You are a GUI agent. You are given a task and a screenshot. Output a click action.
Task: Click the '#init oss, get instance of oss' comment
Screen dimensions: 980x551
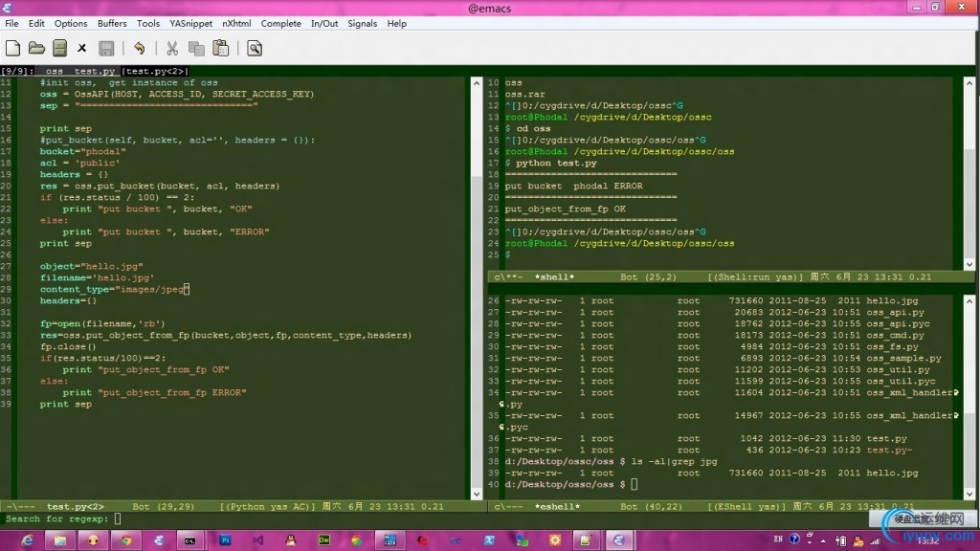(x=129, y=82)
